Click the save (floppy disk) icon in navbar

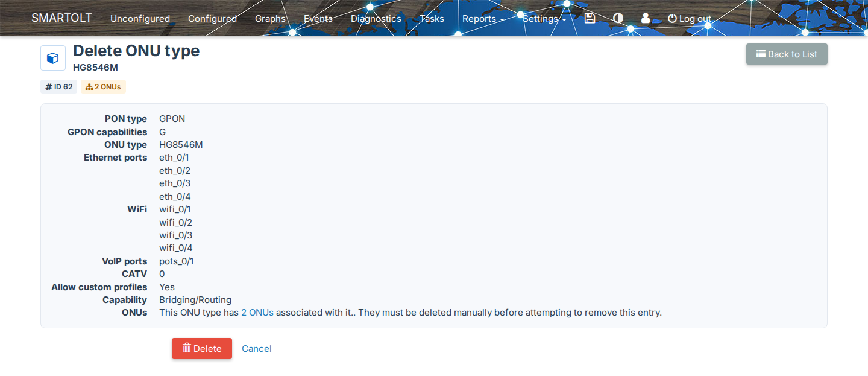pyautogui.click(x=590, y=18)
